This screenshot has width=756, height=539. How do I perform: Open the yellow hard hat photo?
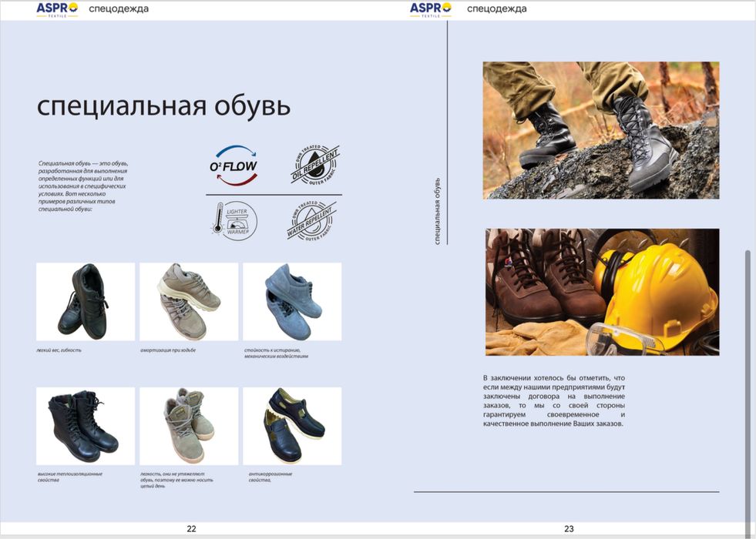[x=602, y=292]
